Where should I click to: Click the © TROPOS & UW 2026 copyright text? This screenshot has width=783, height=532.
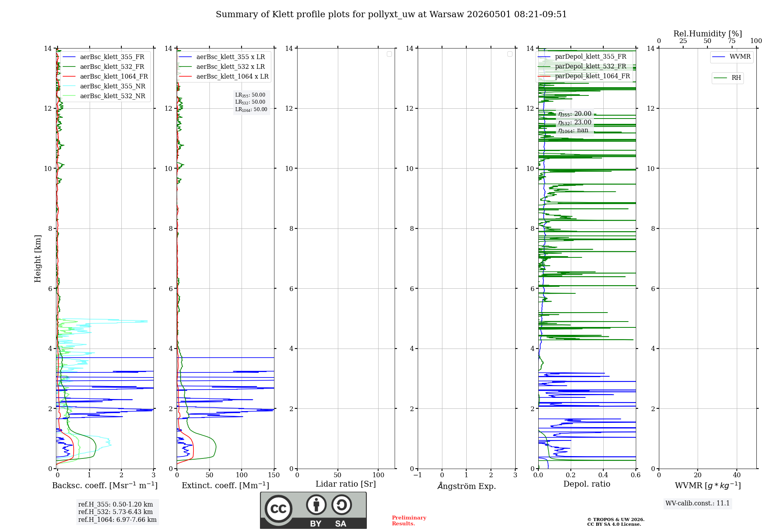[616, 519]
